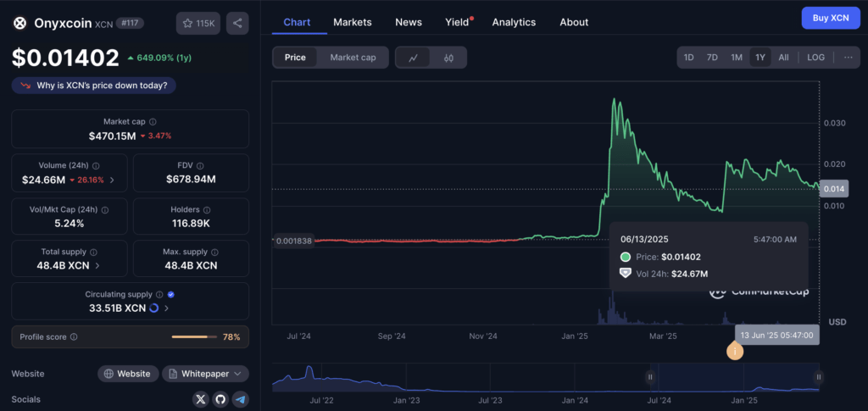The image size is (868, 411).
Task: Click the 0.014 current price axis label
Action: coord(834,189)
